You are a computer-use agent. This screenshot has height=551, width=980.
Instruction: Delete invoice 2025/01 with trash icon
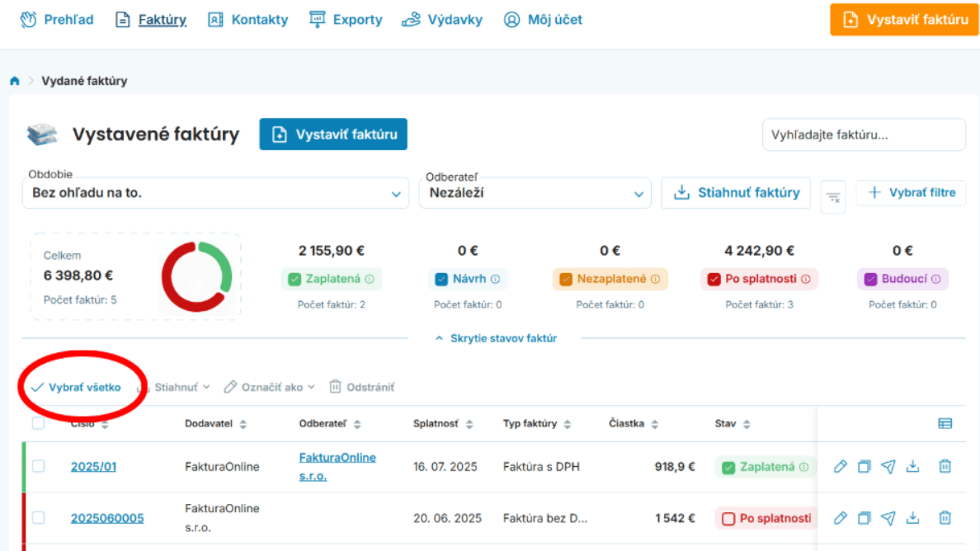[945, 467]
